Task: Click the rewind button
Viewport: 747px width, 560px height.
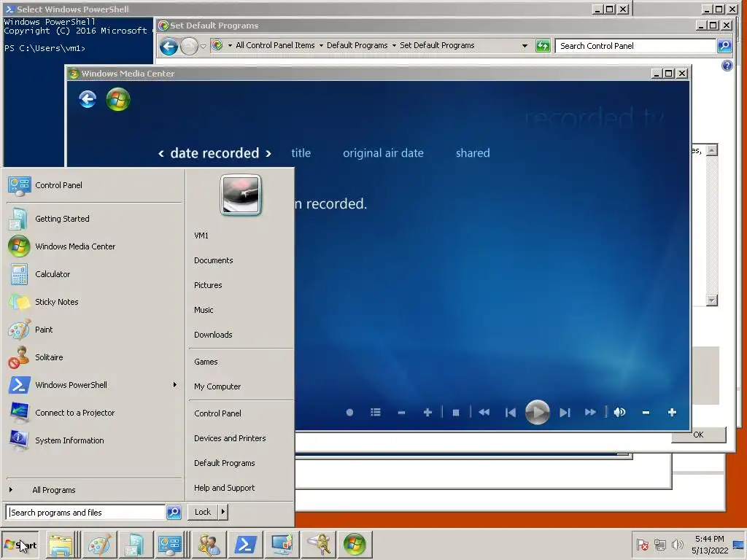Action: 484,413
